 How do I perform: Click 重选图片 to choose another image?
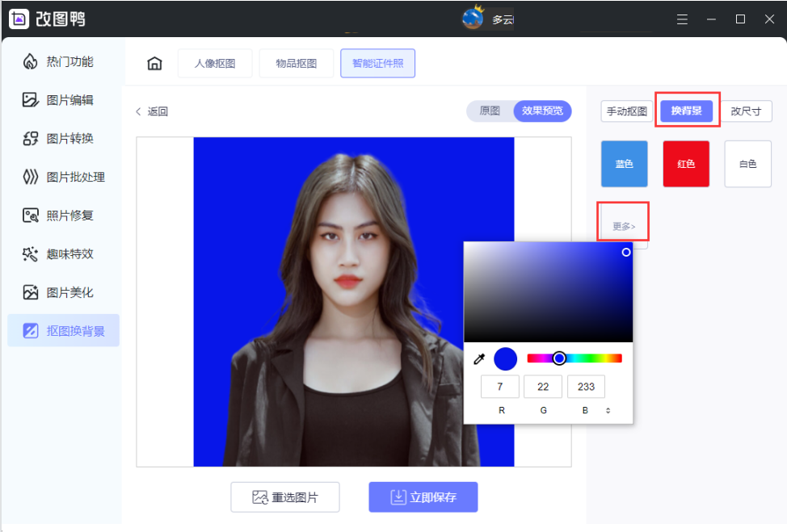[x=284, y=496]
